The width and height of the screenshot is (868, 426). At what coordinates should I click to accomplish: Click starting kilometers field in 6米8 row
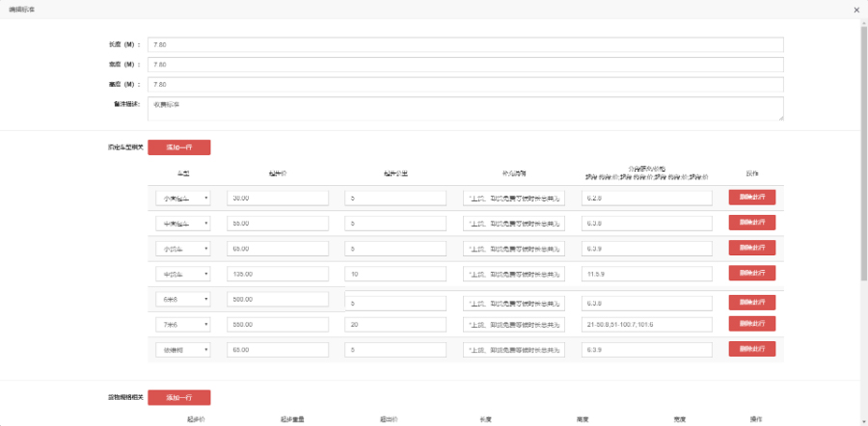pyautogui.click(x=395, y=304)
